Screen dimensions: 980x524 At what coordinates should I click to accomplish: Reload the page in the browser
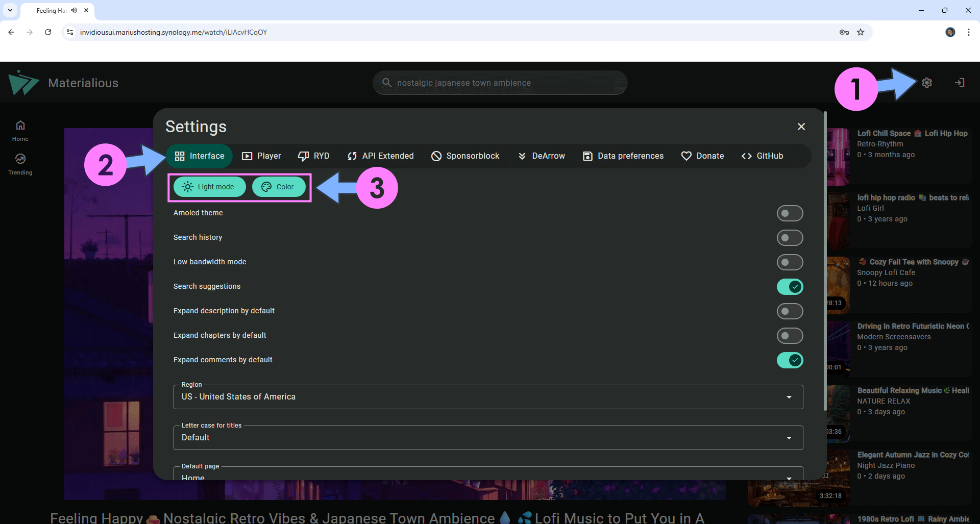(48, 32)
